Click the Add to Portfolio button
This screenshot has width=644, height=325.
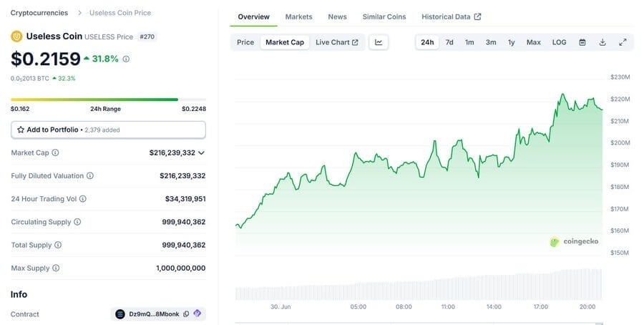[108, 130]
